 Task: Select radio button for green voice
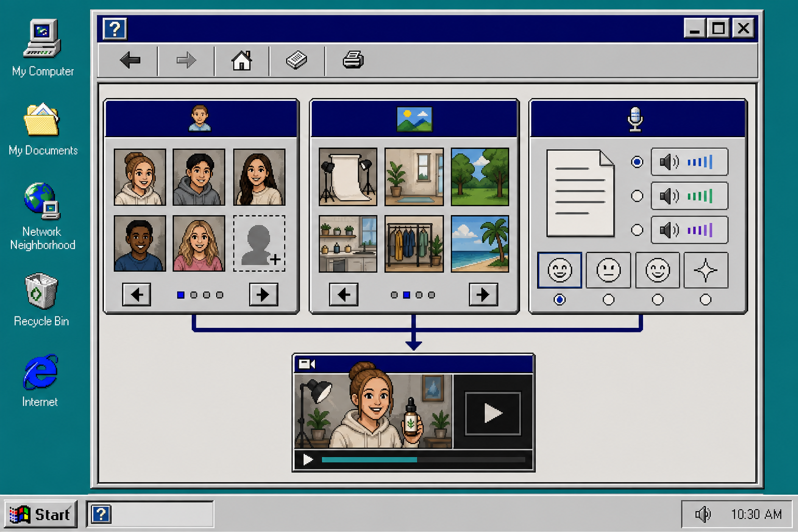click(637, 196)
